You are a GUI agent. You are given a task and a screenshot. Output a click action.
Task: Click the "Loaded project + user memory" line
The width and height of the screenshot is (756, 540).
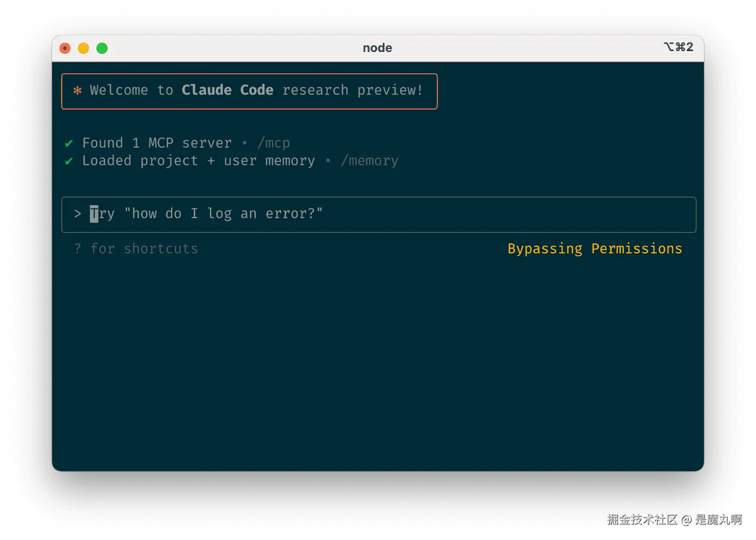198,161
